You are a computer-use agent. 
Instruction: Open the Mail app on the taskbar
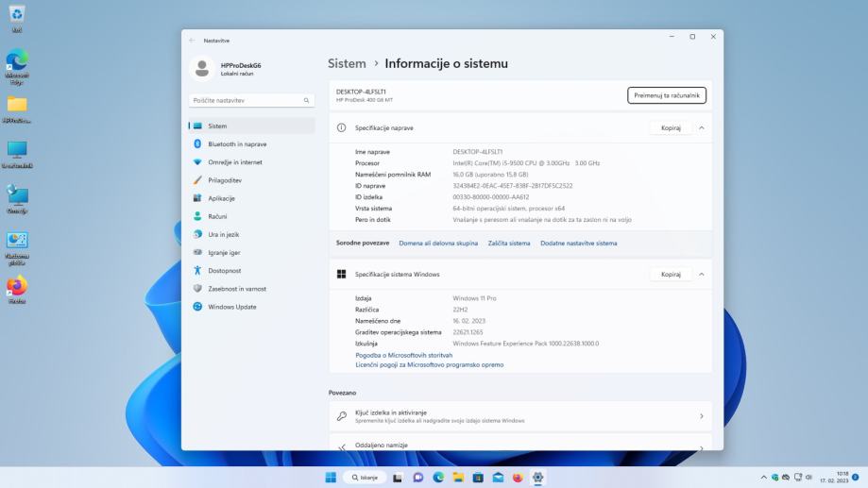(x=498, y=478)
